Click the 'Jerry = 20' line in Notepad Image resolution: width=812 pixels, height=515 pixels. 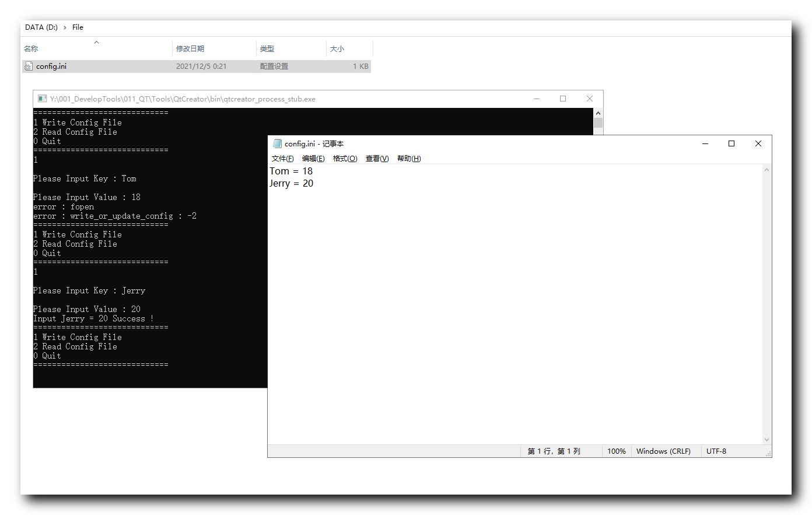pyautogui.click(x=291, y=183)
